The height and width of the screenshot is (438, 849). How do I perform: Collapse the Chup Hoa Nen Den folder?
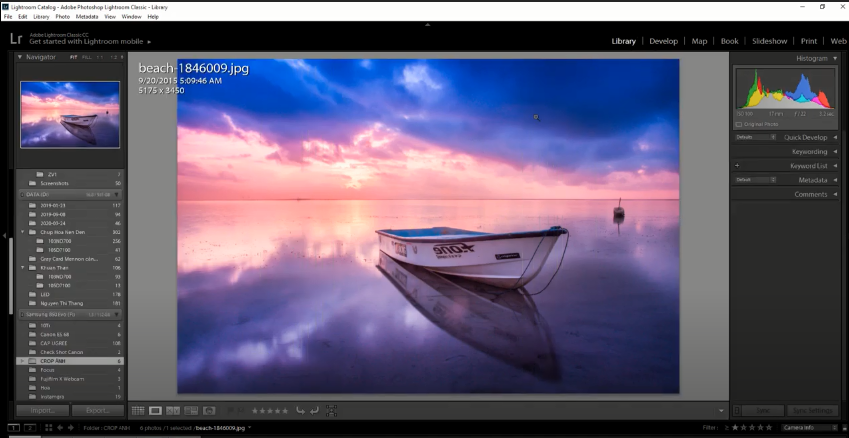[23, 231]
